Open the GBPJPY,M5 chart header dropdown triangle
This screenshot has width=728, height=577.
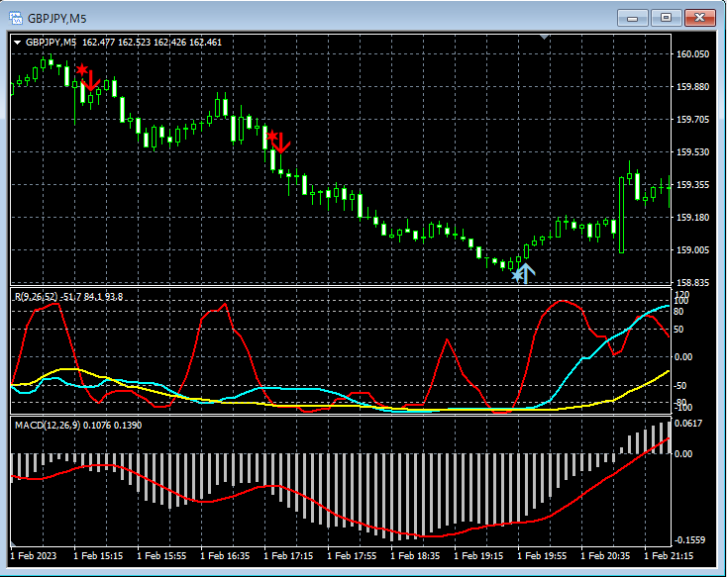pos(17,43)
